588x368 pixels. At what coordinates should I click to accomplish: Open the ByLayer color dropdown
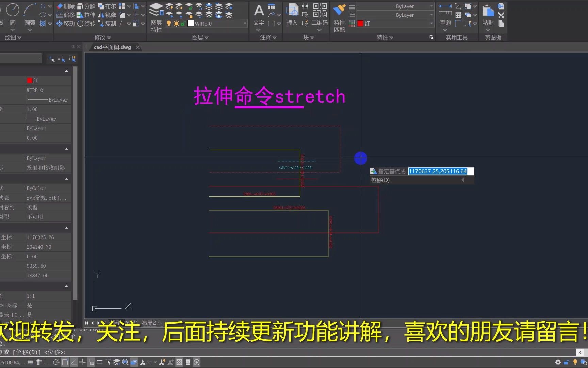431,6
